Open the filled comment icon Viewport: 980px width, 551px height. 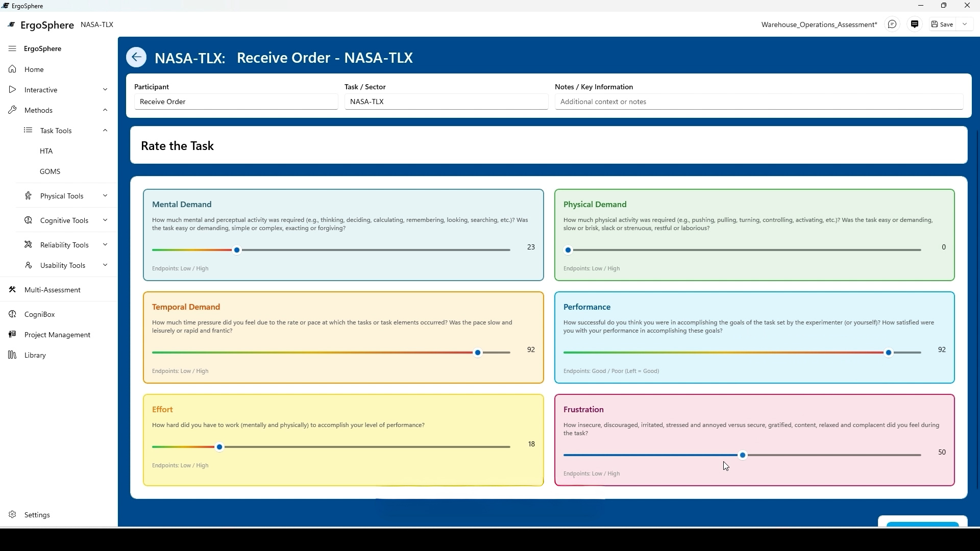[x=915, y=24]
